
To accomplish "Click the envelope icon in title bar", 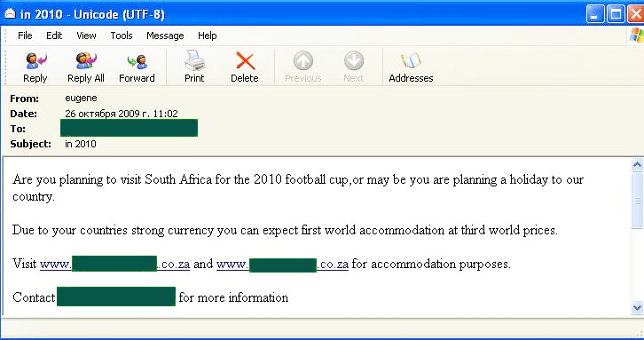I will (10, 14).
